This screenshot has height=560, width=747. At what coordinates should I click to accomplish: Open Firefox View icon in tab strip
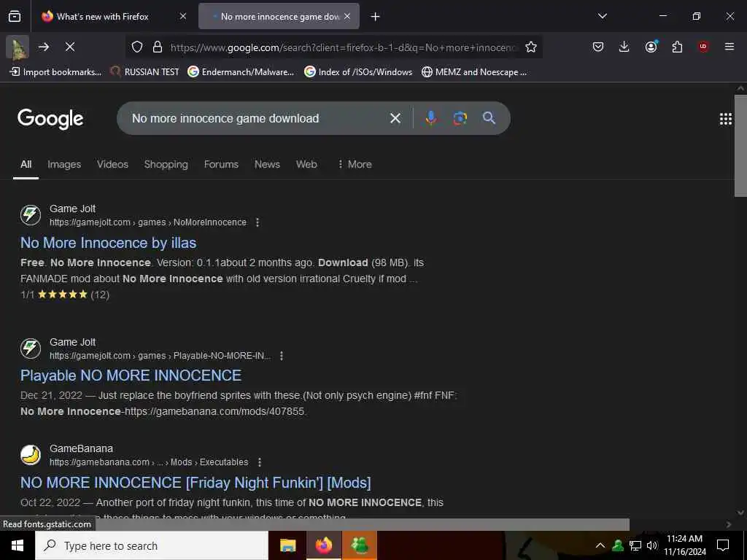click(15, 16)
